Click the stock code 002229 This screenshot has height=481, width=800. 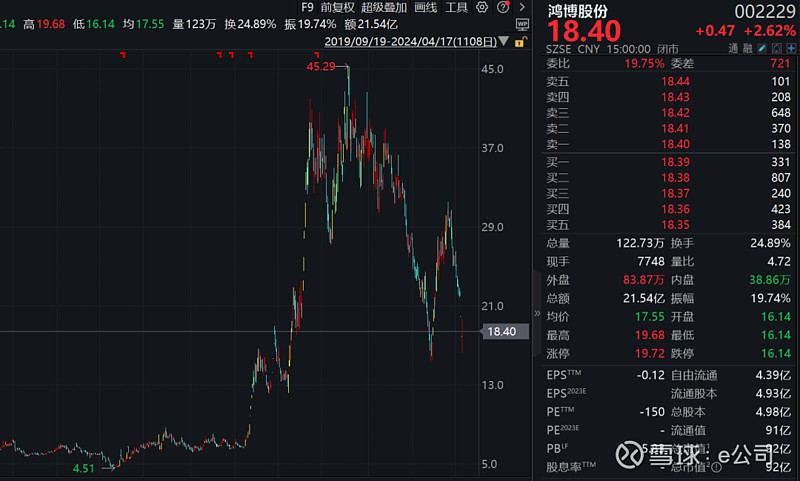pyautogui.click(x=765, y=11)
